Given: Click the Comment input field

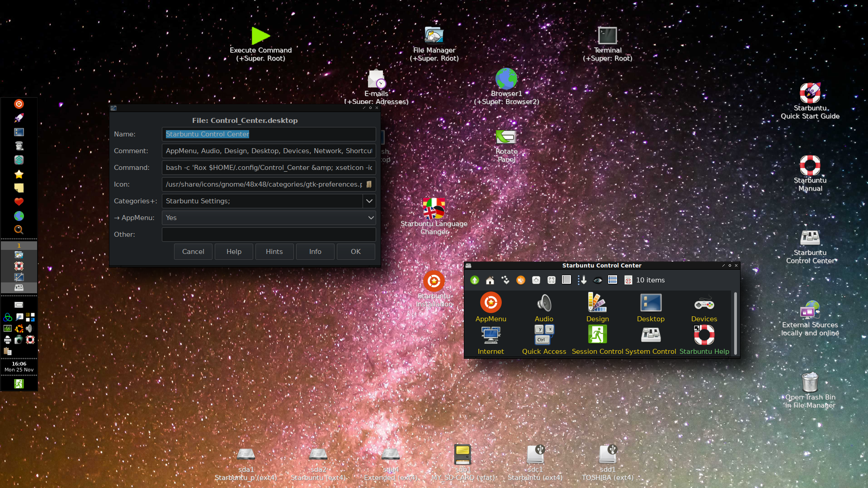Looking at the screenshot, I should pyautogui.click(x=269, y=151).
